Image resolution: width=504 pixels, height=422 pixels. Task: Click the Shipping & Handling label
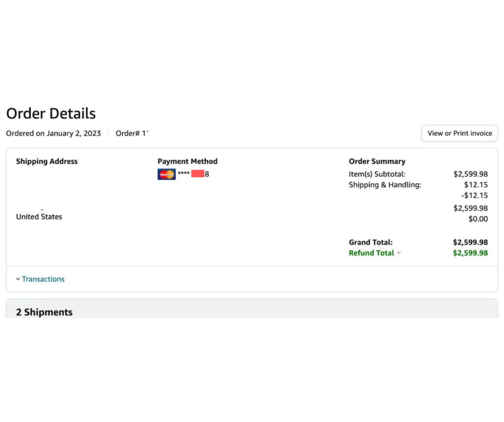[385, 185]
